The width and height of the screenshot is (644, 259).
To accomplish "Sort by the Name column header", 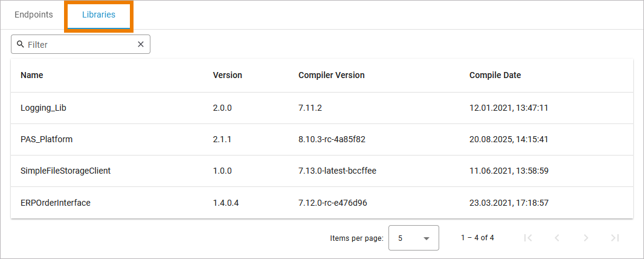I will (32, 75).
